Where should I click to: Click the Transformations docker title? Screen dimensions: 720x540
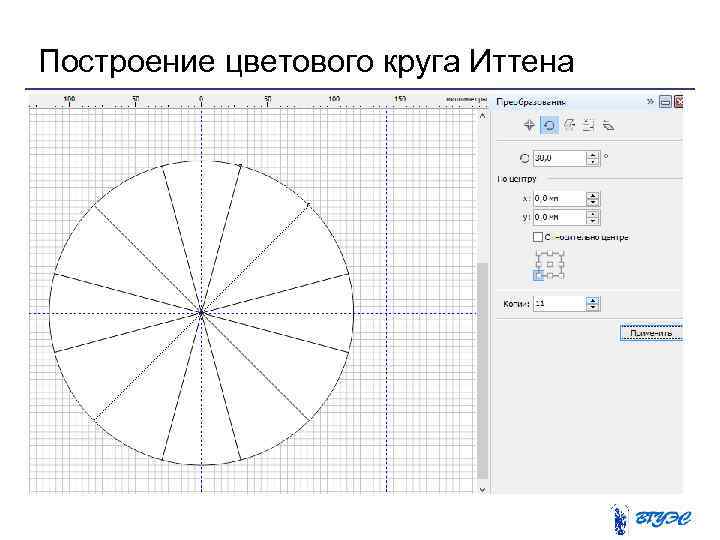(531, 102)
